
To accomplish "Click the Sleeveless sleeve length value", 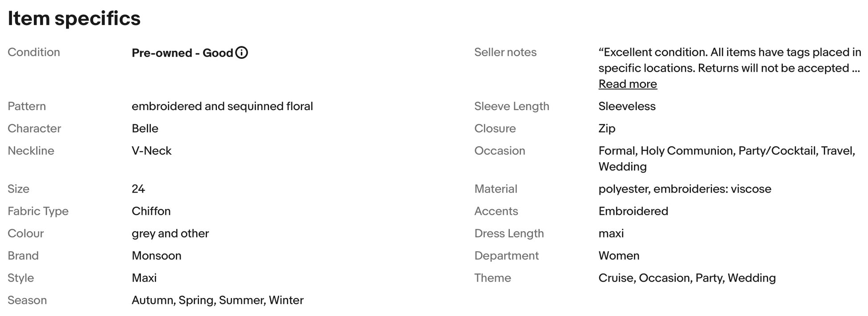I will tap(627, 106).
